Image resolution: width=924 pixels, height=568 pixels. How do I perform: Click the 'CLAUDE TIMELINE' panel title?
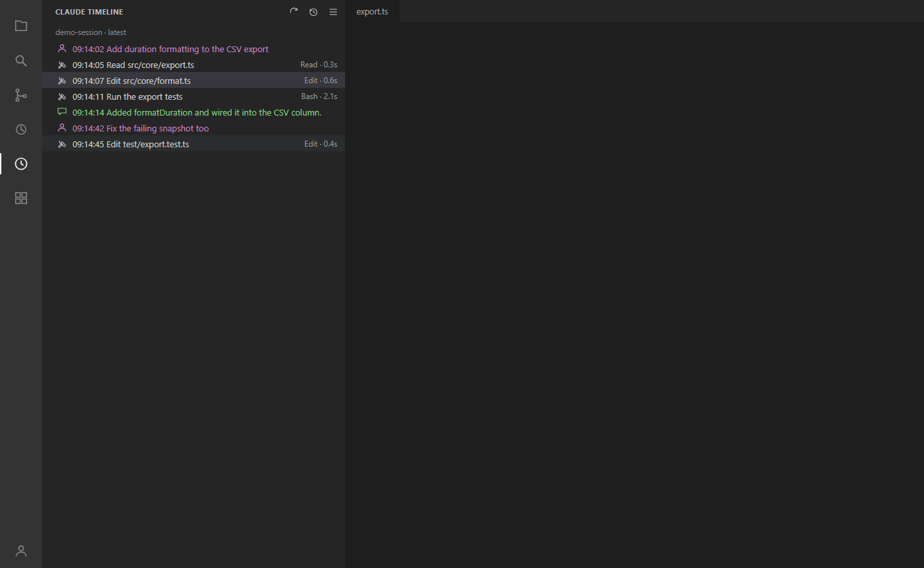click(x=89, y=12)
